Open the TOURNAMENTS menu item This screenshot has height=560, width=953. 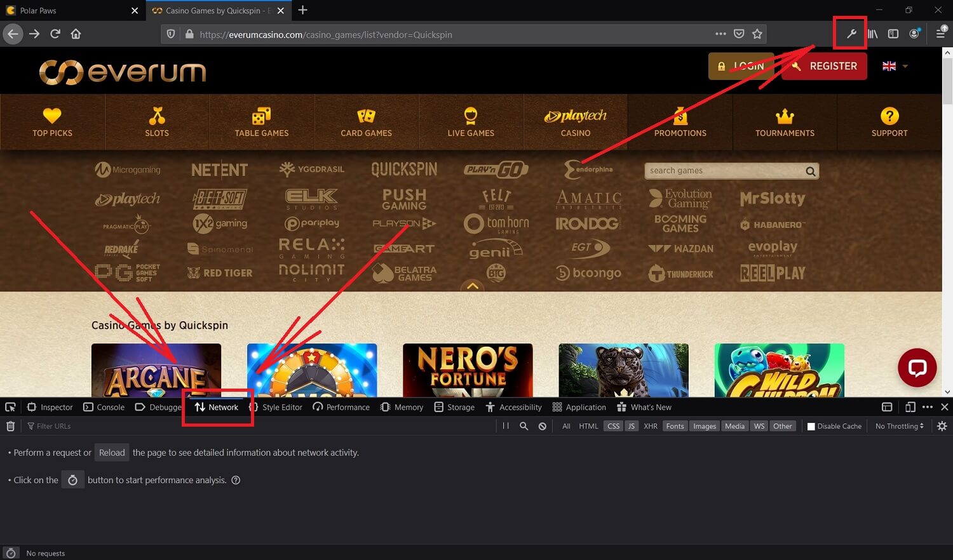[x=785, y=122]
